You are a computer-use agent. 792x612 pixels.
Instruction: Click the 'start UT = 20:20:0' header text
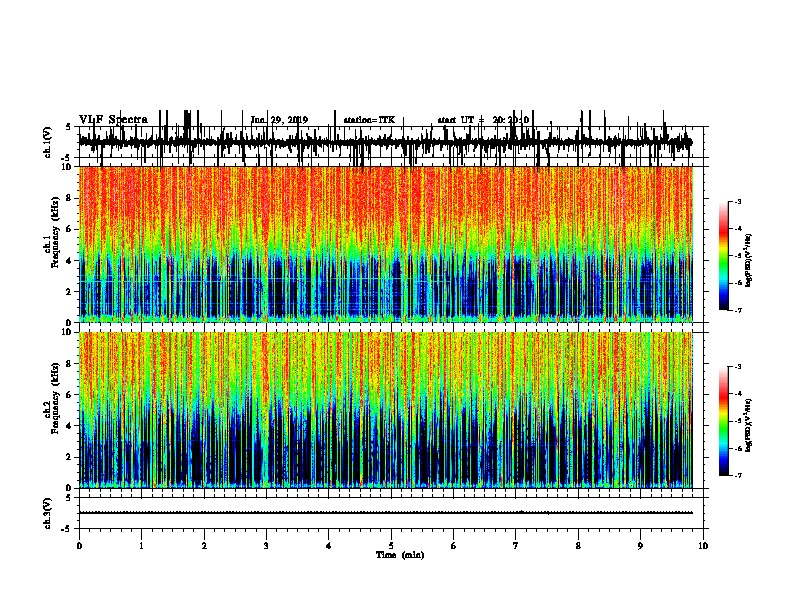coord(483,120)
